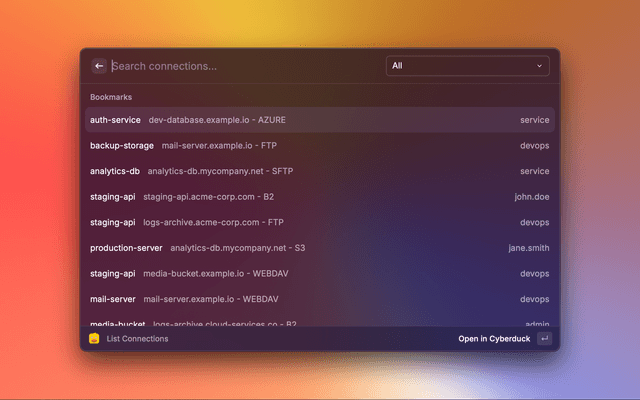The height and width of the screenshot is (400, 640).
Task: Pick staging-api media-bucket WEBDAV entry
Action: [x=319, y=274]
